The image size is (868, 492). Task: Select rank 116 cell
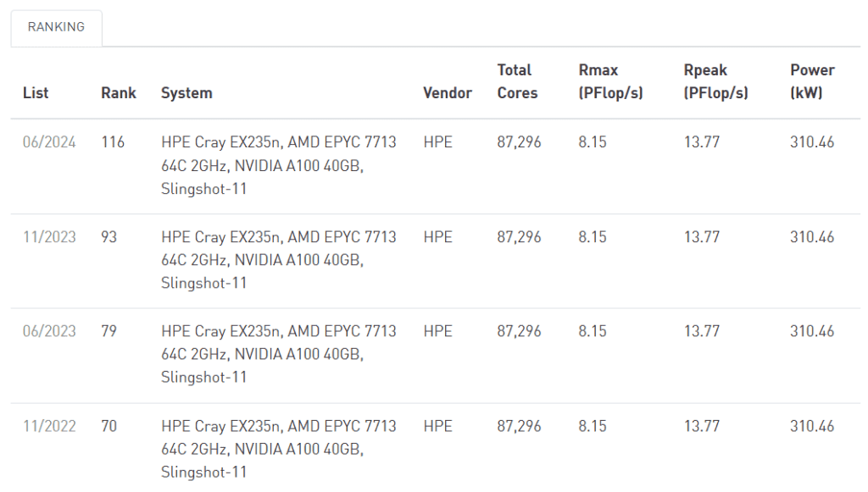tap(113, 142)
